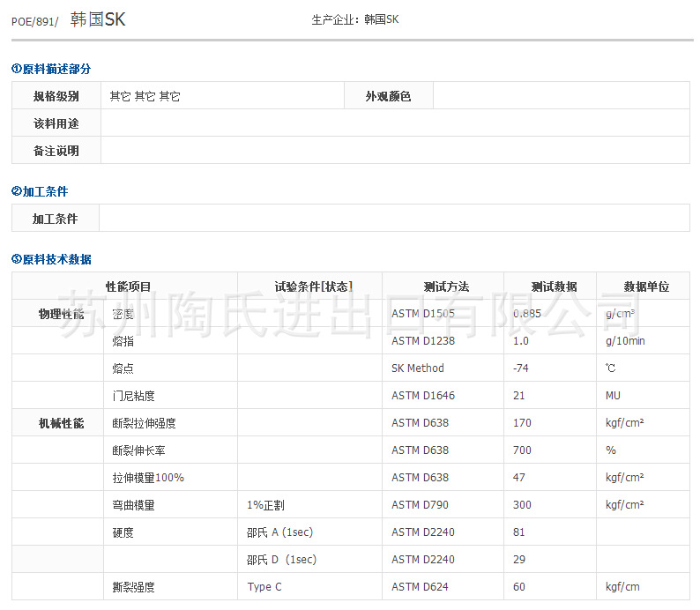This screenshot has height=610, width=700.
Task: Click kgf/cm² unit in 弯曲模量 row
Action: tap(624, 505)
